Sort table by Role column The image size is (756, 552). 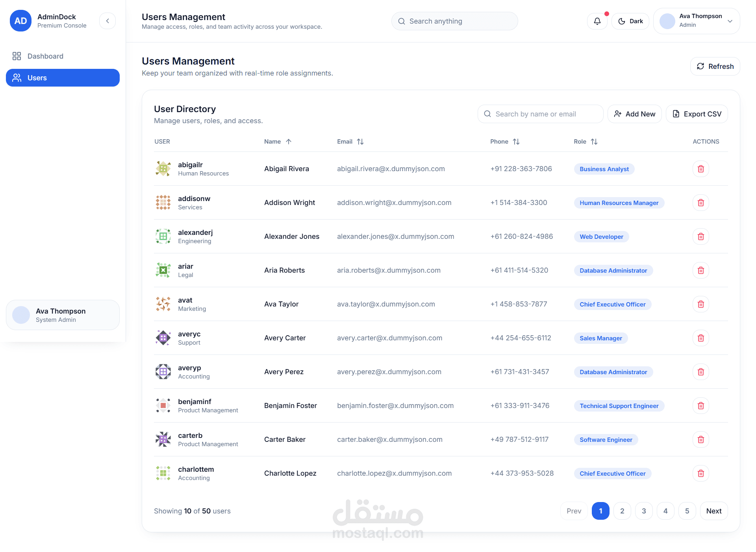tap(594, 142)
